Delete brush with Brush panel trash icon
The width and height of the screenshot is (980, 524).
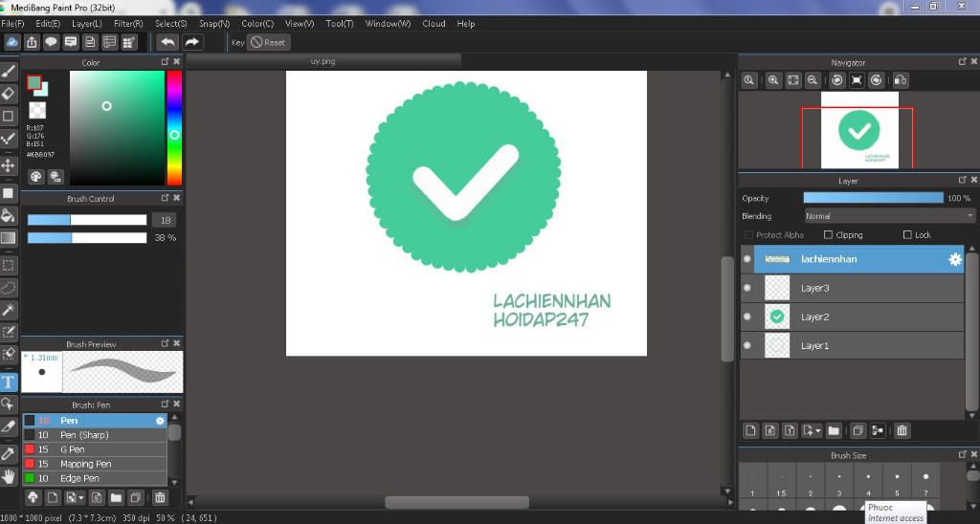(x=160, y=498)
